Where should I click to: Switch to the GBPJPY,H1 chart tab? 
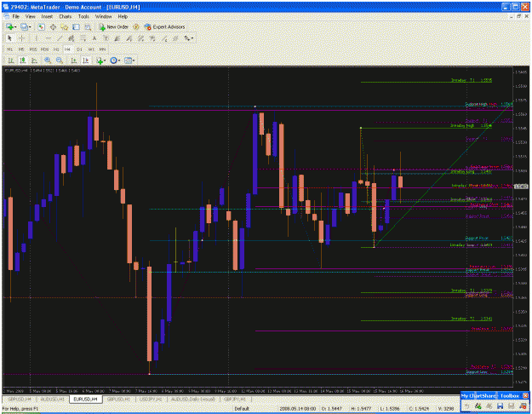[235, 399]
